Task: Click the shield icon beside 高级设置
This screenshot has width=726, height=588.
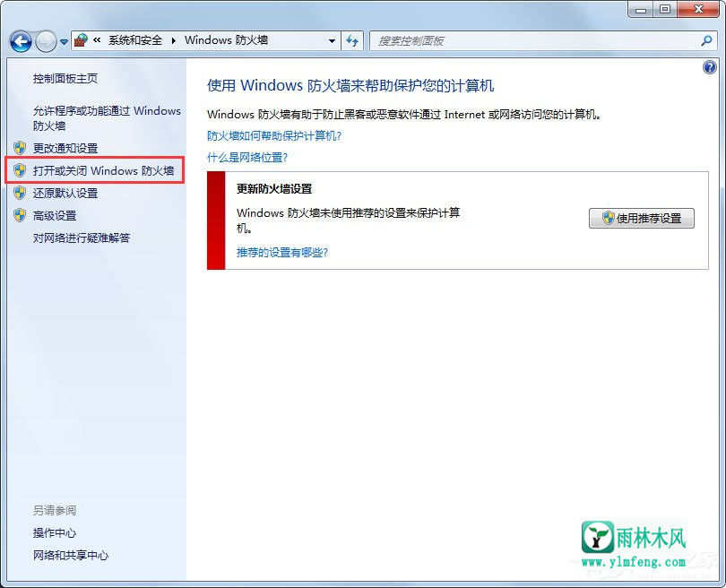Action: click(x=20, y=215)
